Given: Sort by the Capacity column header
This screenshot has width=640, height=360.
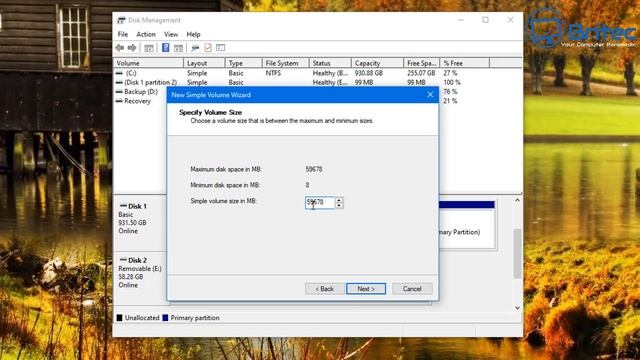Looking at the screenshot, I should pos(378,63).
